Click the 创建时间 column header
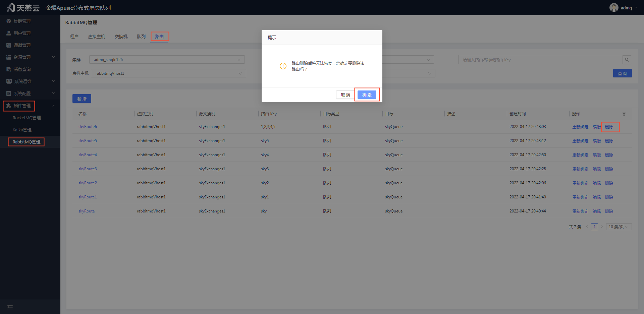The image size is (644, 314). (518, 114)
